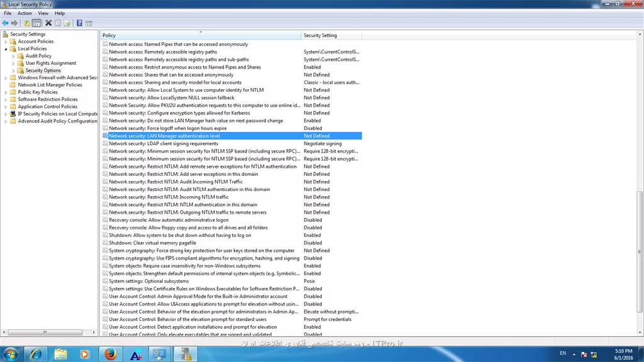Click the Delete X toolbar icon
The width and height of the screenshot is (644, 362).
point(48,23)
